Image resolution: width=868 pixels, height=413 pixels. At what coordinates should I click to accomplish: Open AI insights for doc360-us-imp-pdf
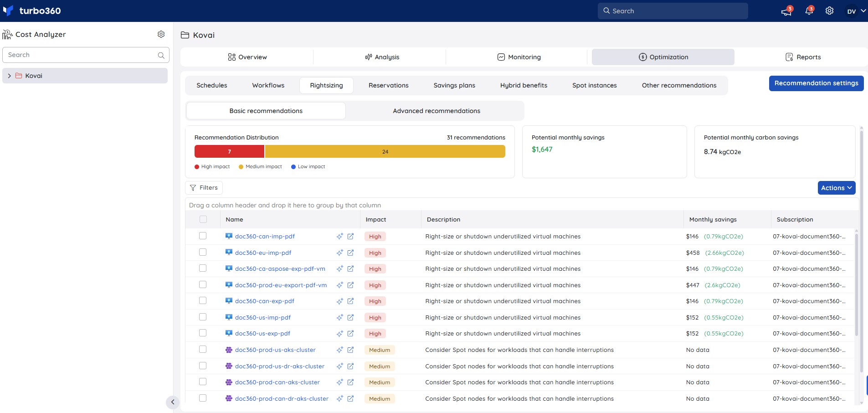[x=339, y=317]
